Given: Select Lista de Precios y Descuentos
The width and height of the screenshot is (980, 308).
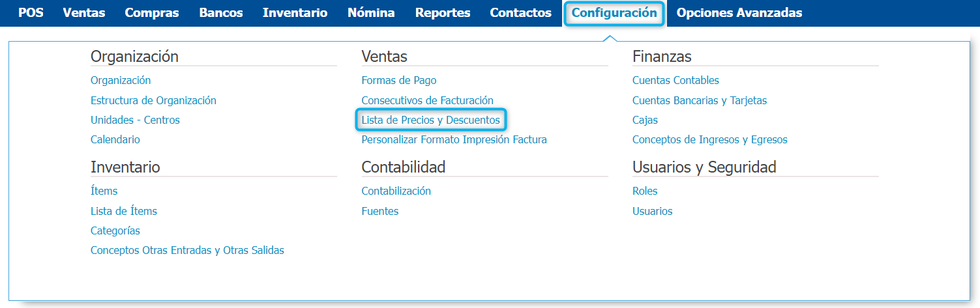Looking at the screenshot, I should [430, 120].
